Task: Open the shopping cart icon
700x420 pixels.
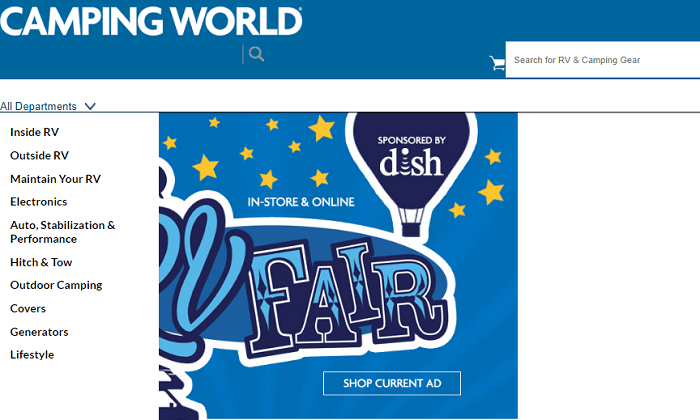Action: click(497, 63)
